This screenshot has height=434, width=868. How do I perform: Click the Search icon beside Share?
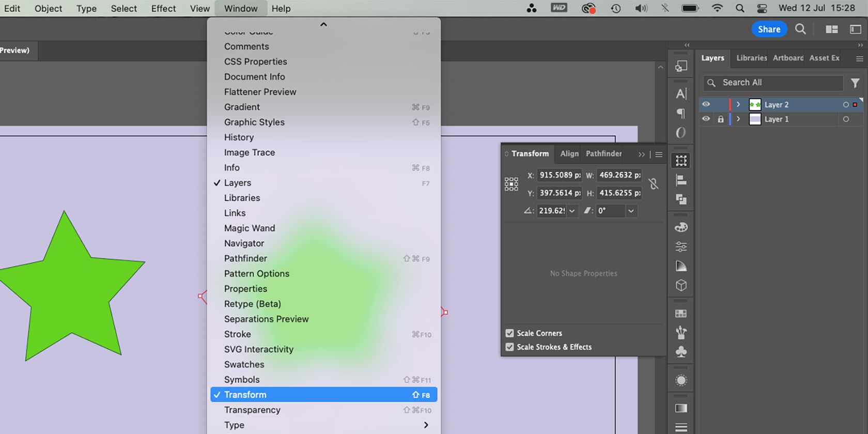tap(800, 29)
